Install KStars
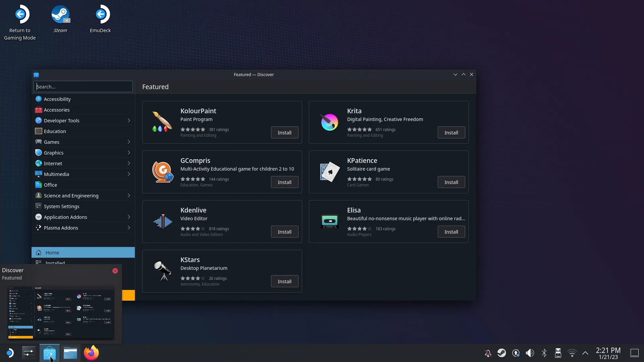The image size is (644, 362). coord(284,281)
